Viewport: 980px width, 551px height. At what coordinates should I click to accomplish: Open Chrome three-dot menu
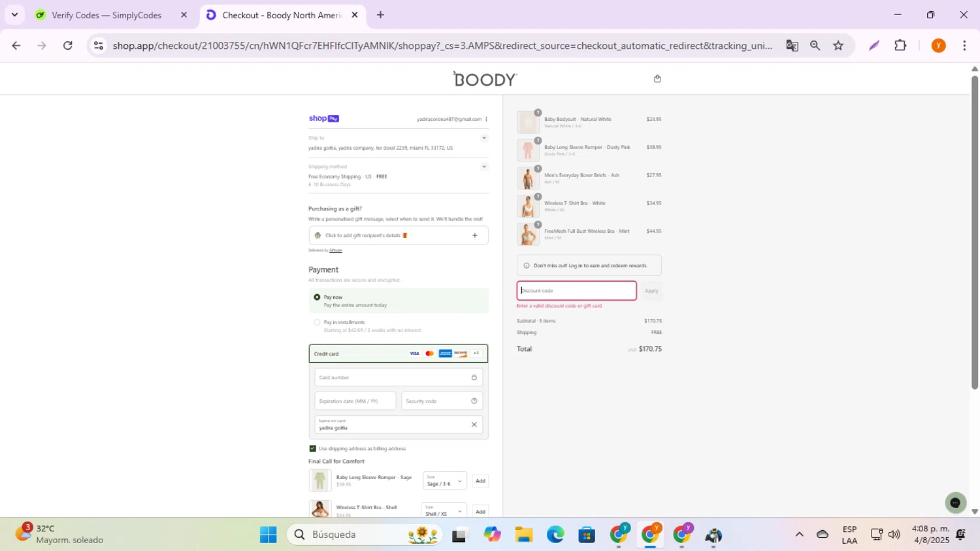(x=964, y=45)
